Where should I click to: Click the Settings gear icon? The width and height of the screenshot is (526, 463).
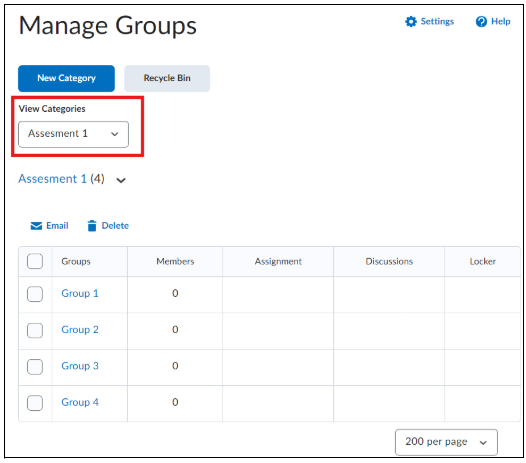pos(411,21)
